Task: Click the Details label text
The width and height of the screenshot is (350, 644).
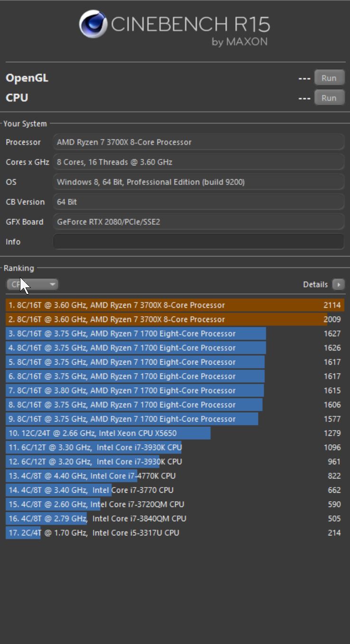Action: tap(315, 285)
